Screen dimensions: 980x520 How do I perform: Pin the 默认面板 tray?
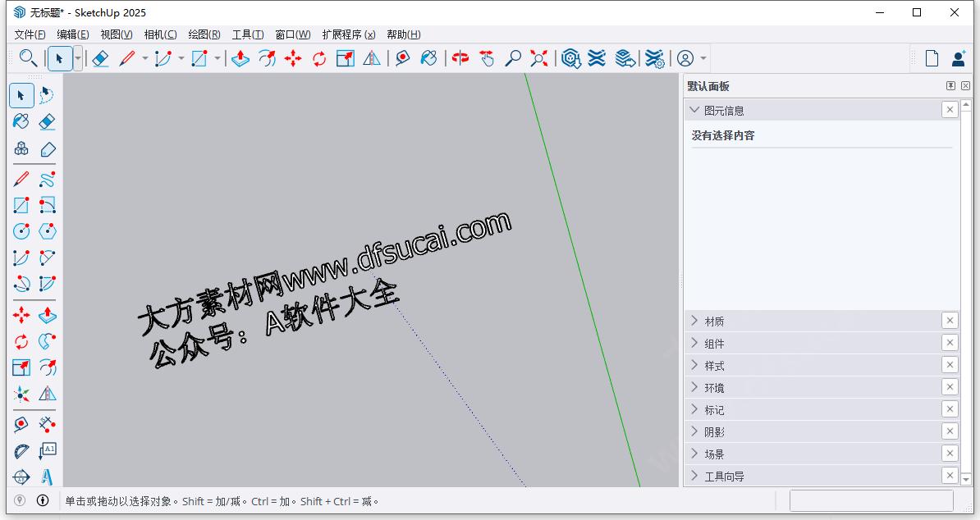pyautogui.click(x=950, y=85)
